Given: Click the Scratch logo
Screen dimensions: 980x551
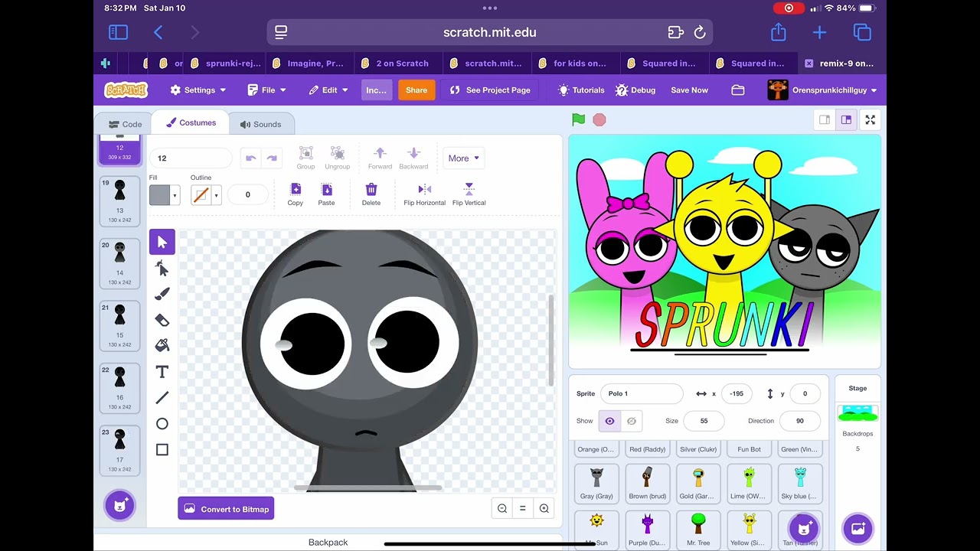Looking at the screenshot, I should 126,90.
